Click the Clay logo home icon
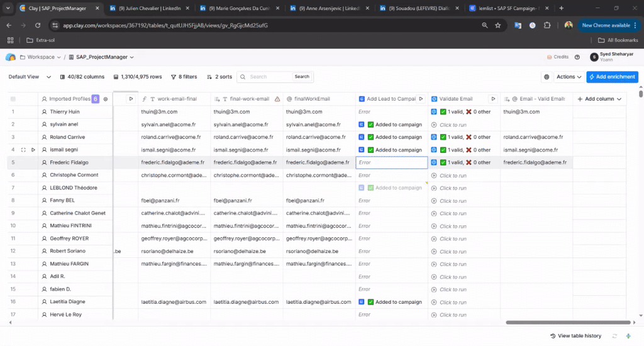The height and width of the screenshot is (346, 644). point(11,57)
